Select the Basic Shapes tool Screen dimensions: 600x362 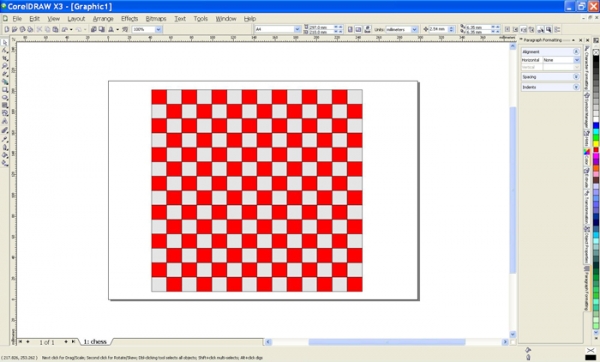coord(5,113)
